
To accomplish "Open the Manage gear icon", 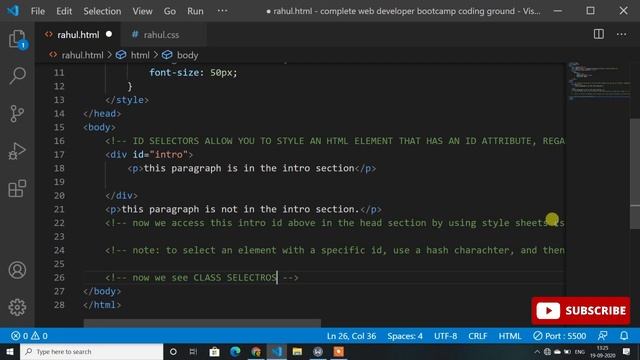I will click(x=17, y=307).
